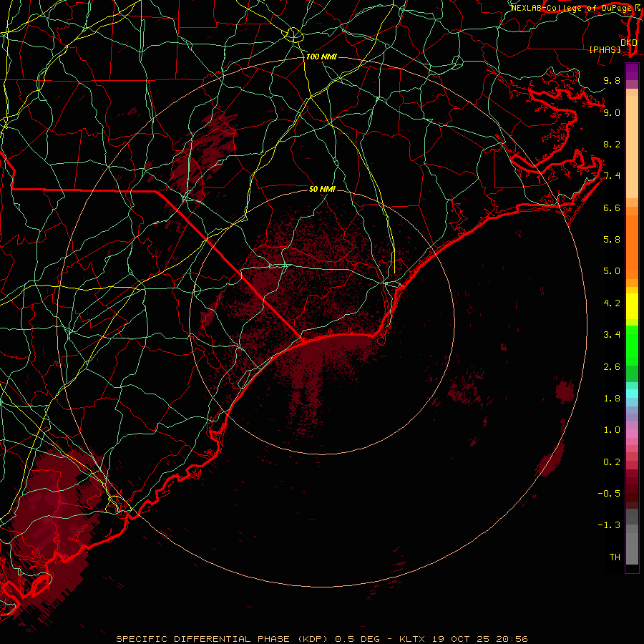The width and height of the screenshot is (644, 644).
Task: Select the 0.2 value on the color scale
Action: click(612, 462)
